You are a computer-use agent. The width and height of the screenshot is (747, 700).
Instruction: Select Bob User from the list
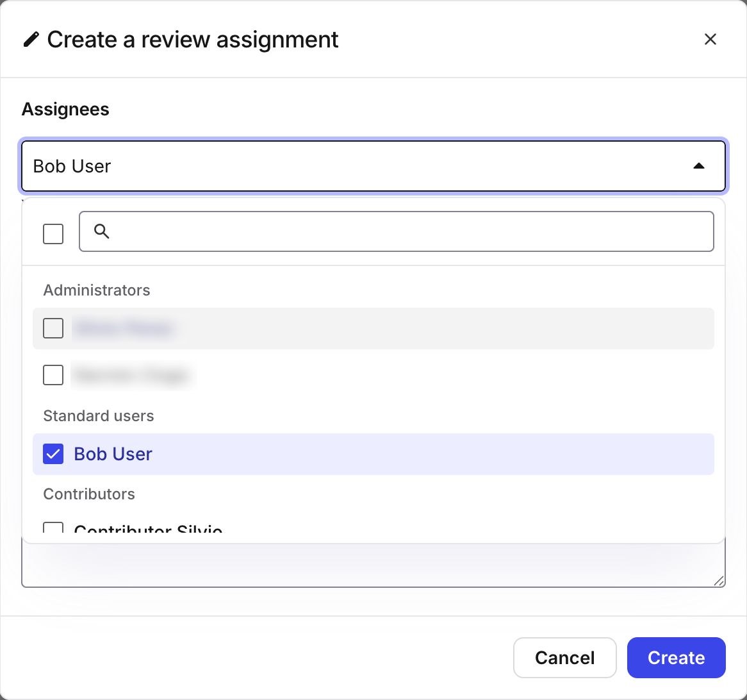(113, 454)
